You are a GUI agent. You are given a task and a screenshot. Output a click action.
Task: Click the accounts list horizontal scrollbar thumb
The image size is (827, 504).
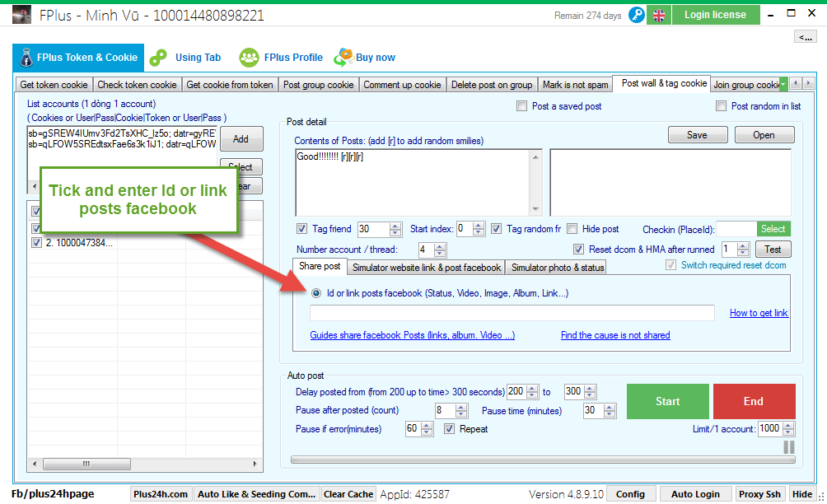[x=87, y=464]
